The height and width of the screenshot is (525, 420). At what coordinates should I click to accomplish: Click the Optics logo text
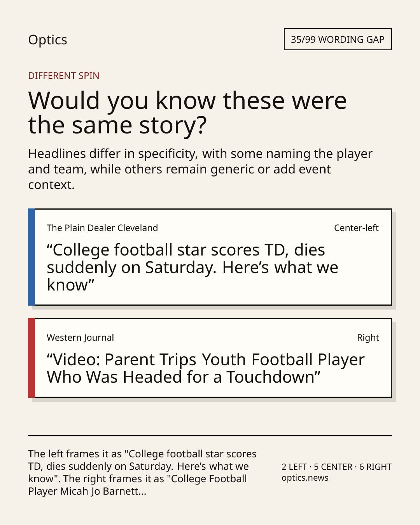click(47, 40)
